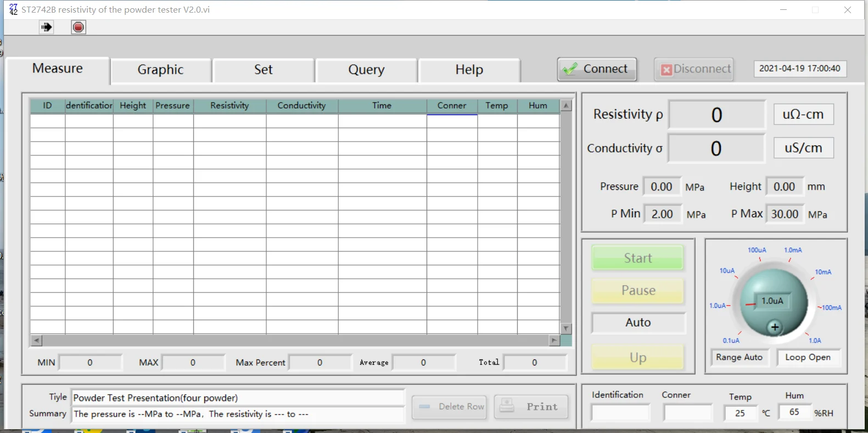The height and width of the screenshot is (433, 868).
Task: Click the red Abort execution icon
Action: 79,27
